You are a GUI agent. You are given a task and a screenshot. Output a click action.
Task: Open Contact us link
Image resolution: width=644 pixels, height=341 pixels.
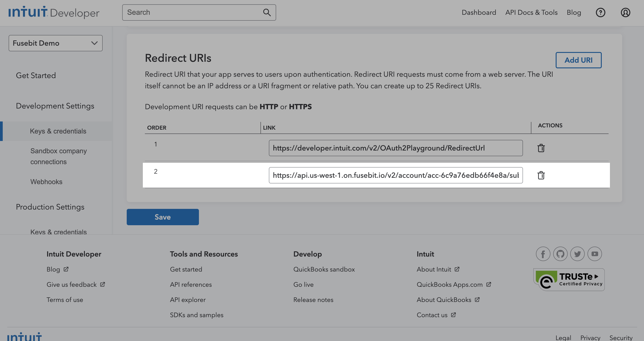click(x=436, y=315)
